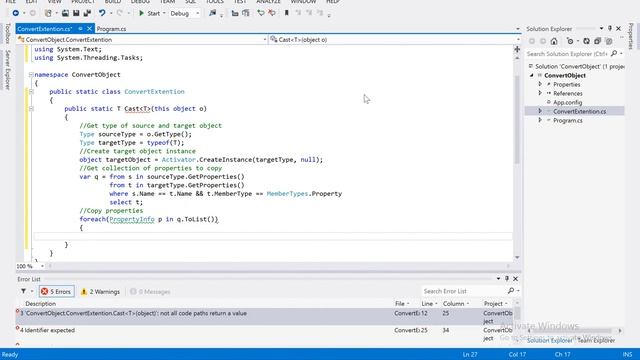Pin the Error List panel

tap(507, 278)
